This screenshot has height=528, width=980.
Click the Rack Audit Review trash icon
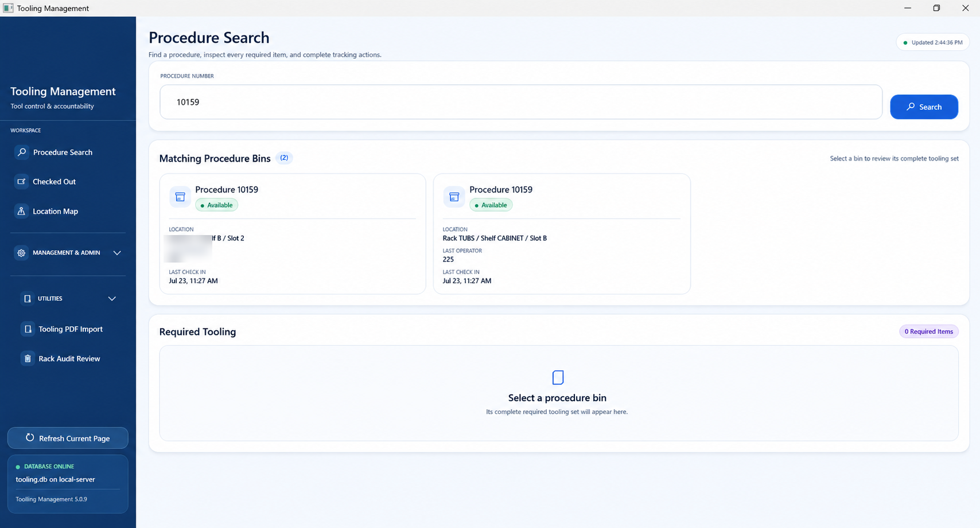[x=27, y=359]
